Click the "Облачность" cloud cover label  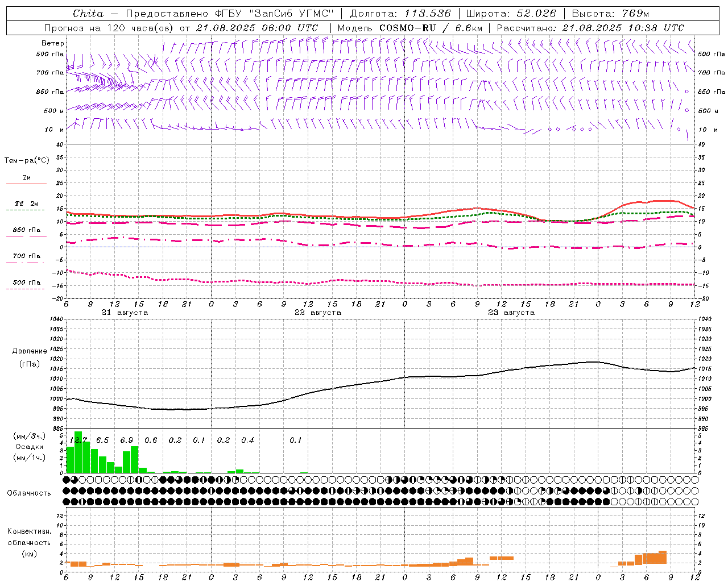(29, 493)
